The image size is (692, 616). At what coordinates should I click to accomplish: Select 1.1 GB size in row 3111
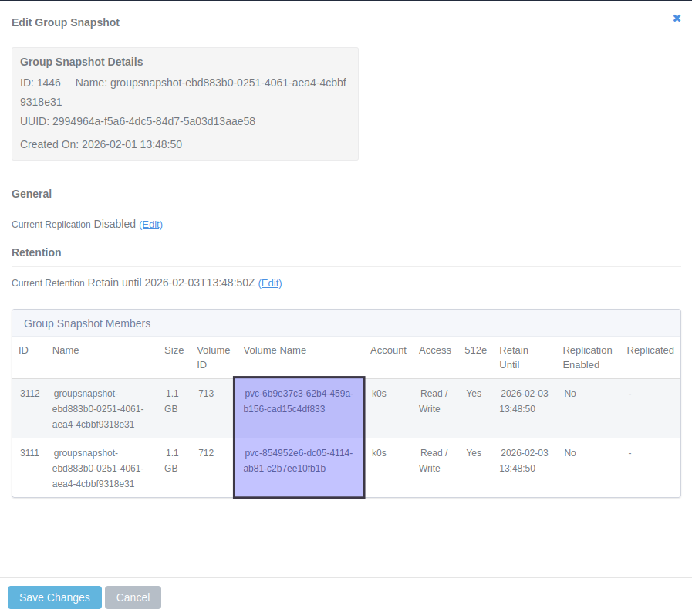tap(172, 461)
